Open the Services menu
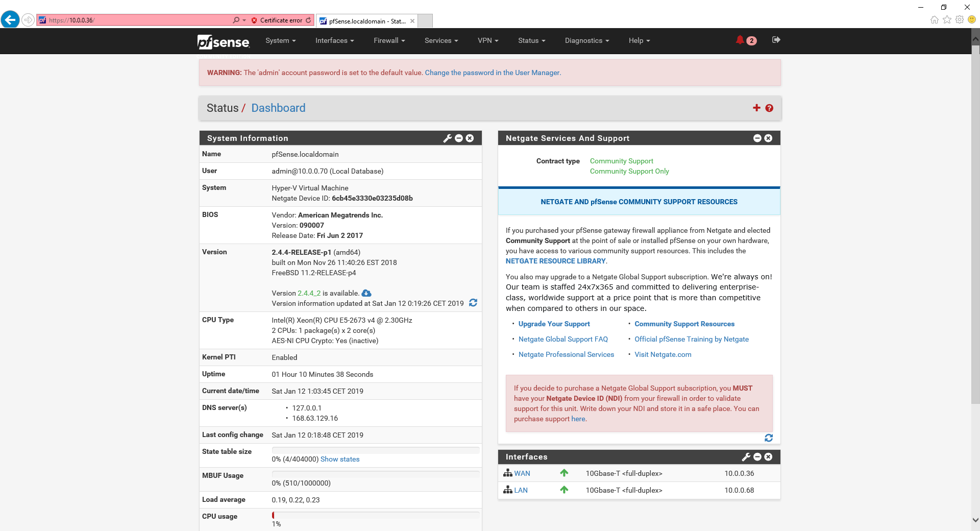This screenshot has height=531, width=980. (x=441, y=40)
